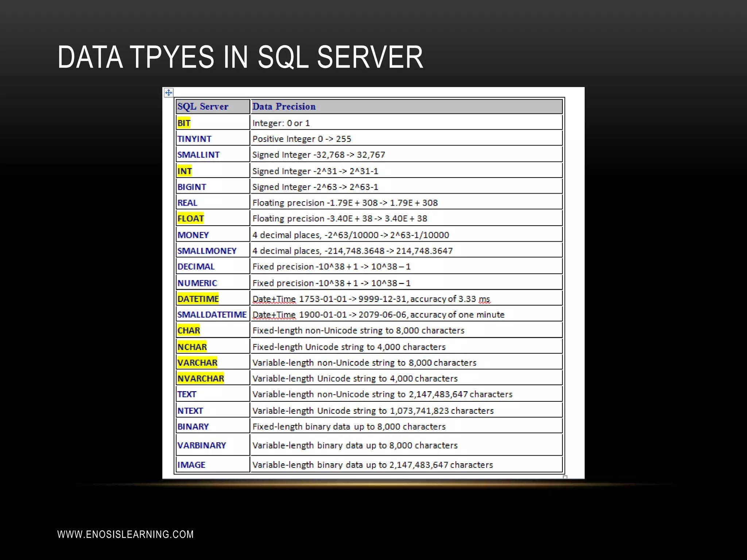Click 'Signed Integer -2^31 -> 2^31-1' cell
The image size is (747, 560).
[x=407, y=171]
